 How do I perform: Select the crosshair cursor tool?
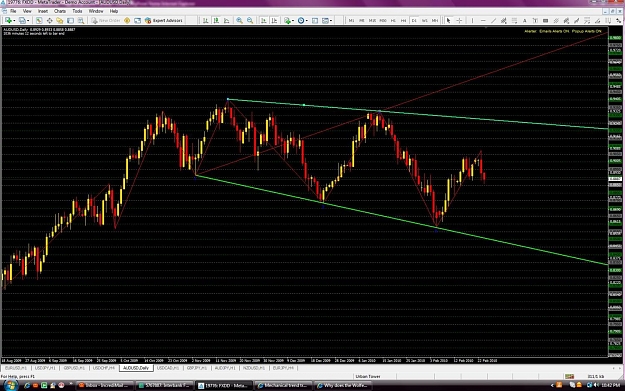(459, 20)
